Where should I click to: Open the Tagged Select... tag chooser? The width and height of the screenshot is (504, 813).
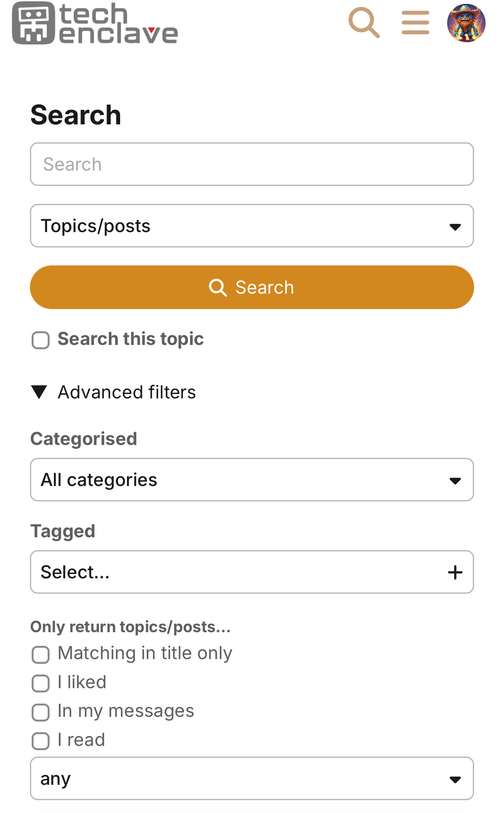[252, 572]
